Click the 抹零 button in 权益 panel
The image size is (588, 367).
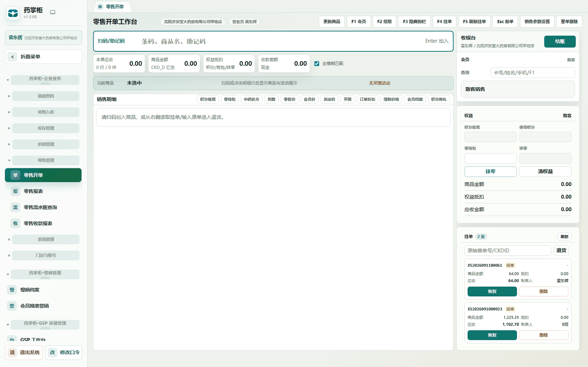490,172
